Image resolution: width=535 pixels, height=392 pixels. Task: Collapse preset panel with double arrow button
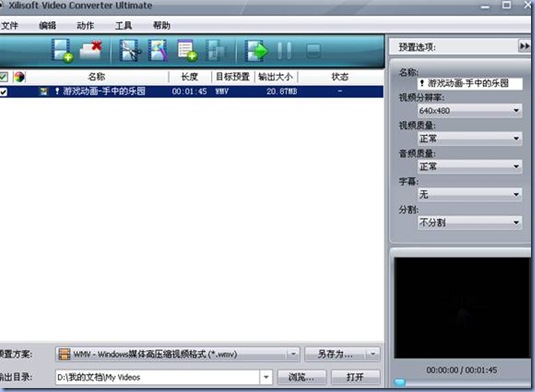click(524, 46)
